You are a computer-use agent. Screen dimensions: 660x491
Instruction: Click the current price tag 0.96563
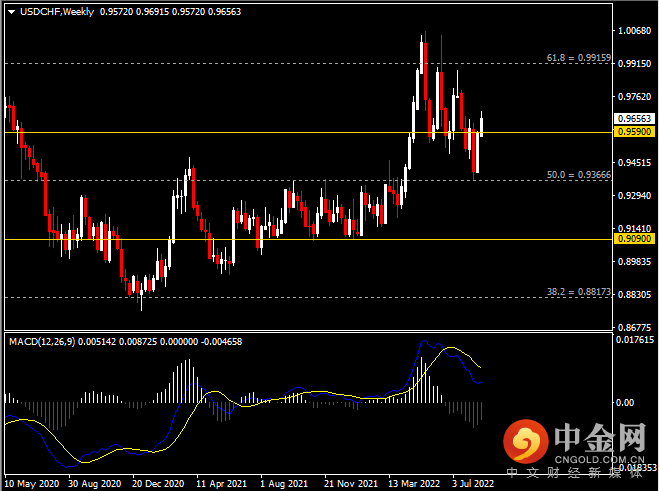point(634,118)
